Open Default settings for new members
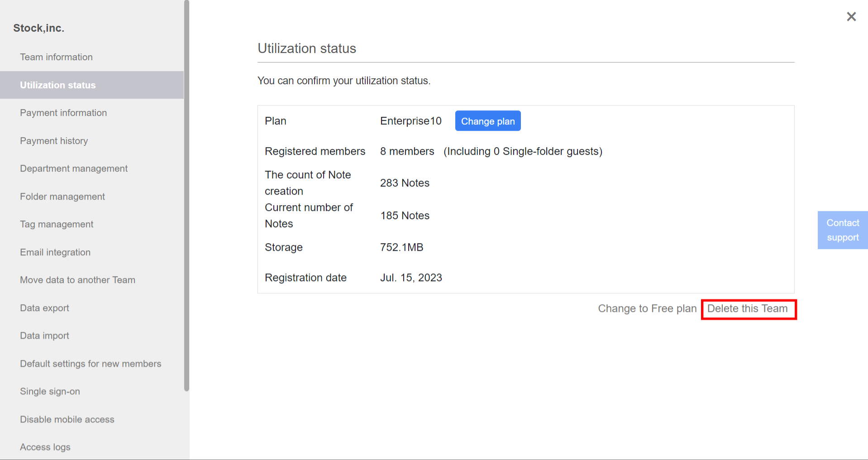 pyautogui.click(x=91, y=364)
